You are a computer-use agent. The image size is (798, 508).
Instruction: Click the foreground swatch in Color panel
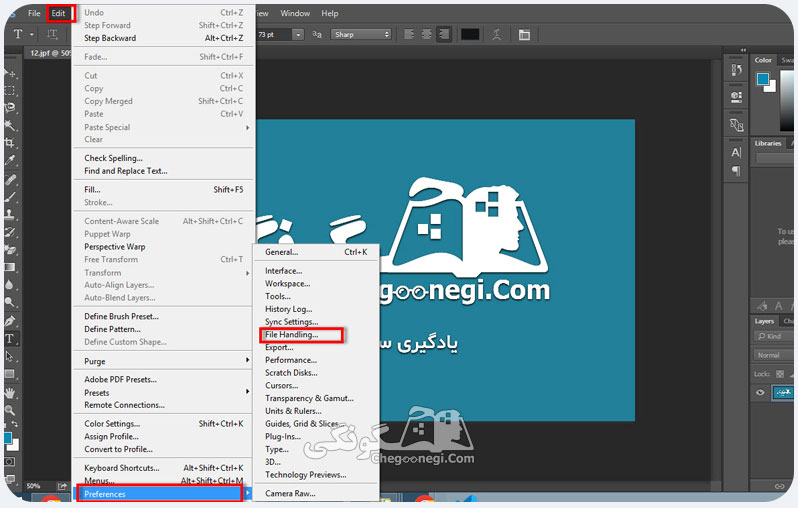762,79
